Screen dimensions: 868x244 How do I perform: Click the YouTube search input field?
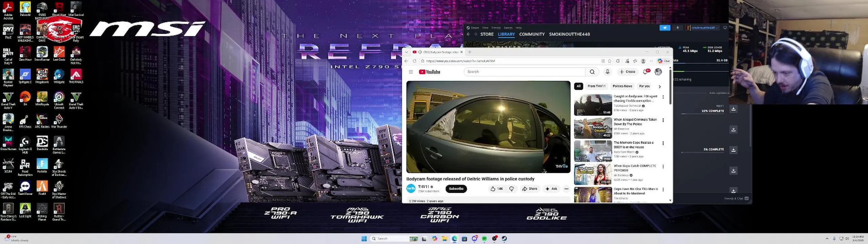[x=525, y=72]
